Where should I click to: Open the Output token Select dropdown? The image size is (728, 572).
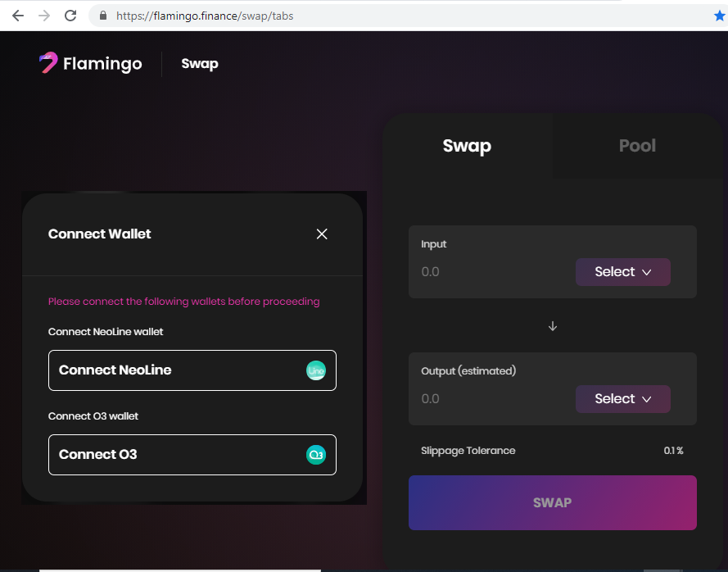coord(622,399)
